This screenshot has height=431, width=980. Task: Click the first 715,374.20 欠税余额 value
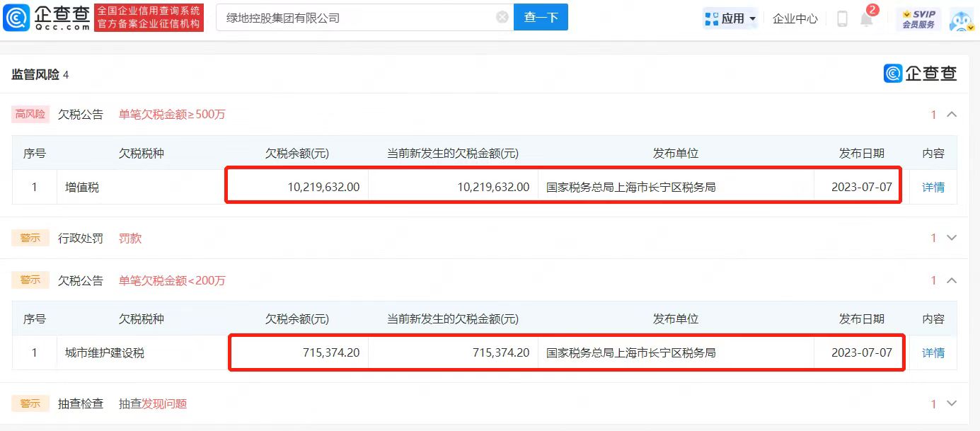tap(331, 352)
